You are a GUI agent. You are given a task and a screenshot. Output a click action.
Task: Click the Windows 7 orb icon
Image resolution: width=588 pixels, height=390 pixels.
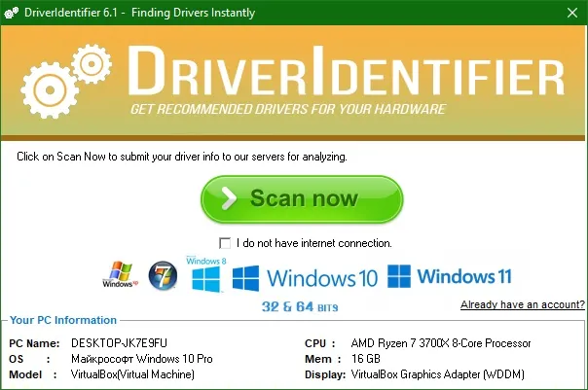(x=163, y=276)
